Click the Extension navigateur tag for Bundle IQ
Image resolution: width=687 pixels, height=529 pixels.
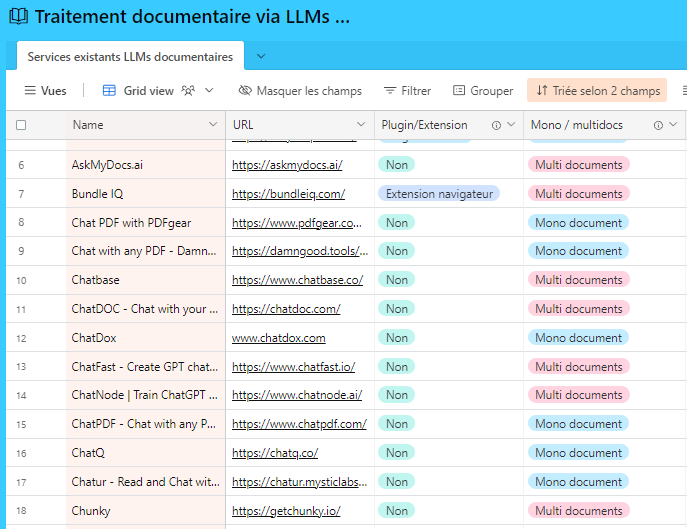coord(439,194)
